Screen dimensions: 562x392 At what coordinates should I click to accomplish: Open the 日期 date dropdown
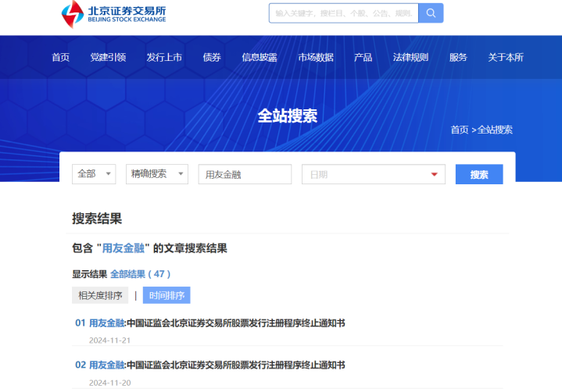click(x=374, y=174)
